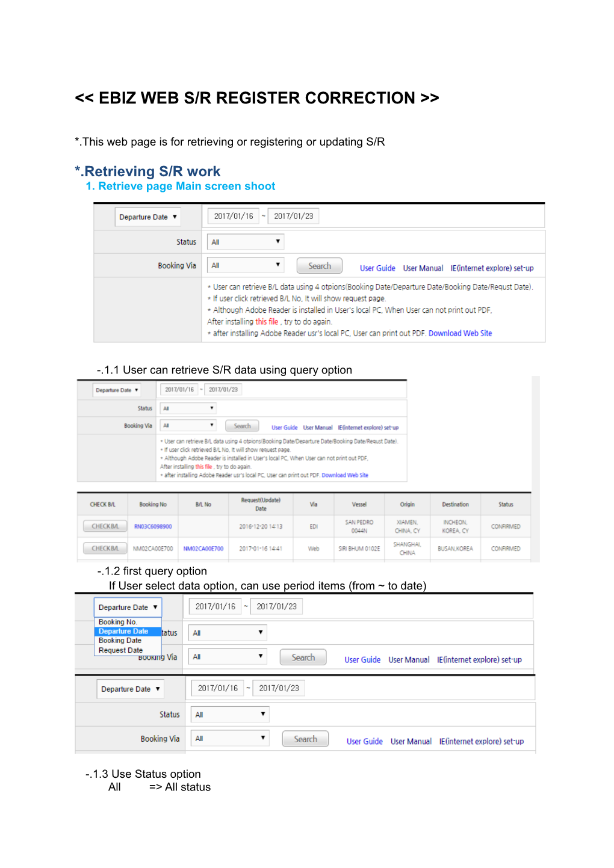
Task: Click IE(internet explore) set-up link
Action: (492, 268)
